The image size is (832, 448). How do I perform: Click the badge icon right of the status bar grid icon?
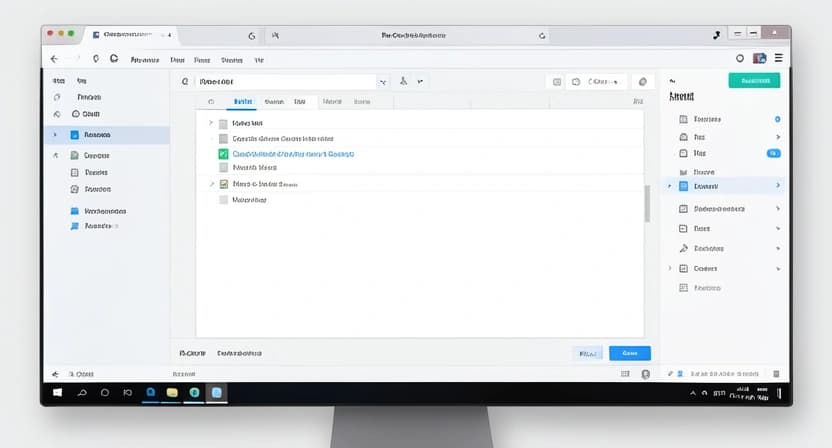click(645, 374)
